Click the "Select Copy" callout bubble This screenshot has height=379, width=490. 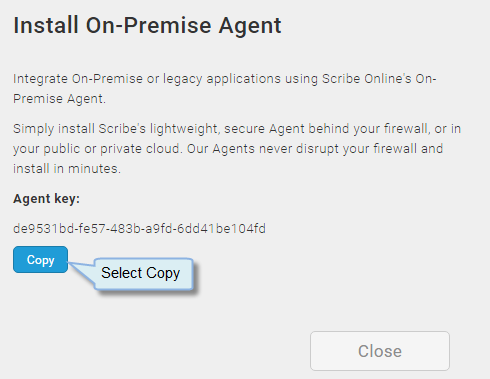(144, 274)
